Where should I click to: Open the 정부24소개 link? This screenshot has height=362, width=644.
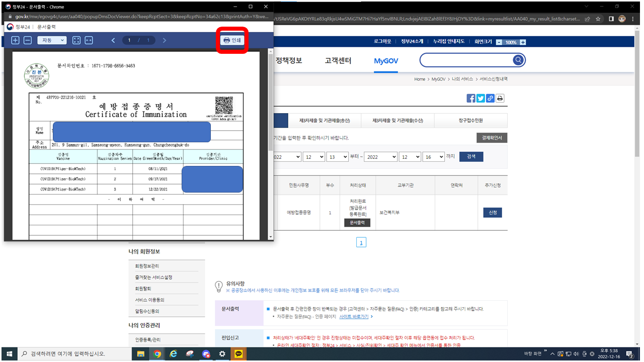[412, 42]
